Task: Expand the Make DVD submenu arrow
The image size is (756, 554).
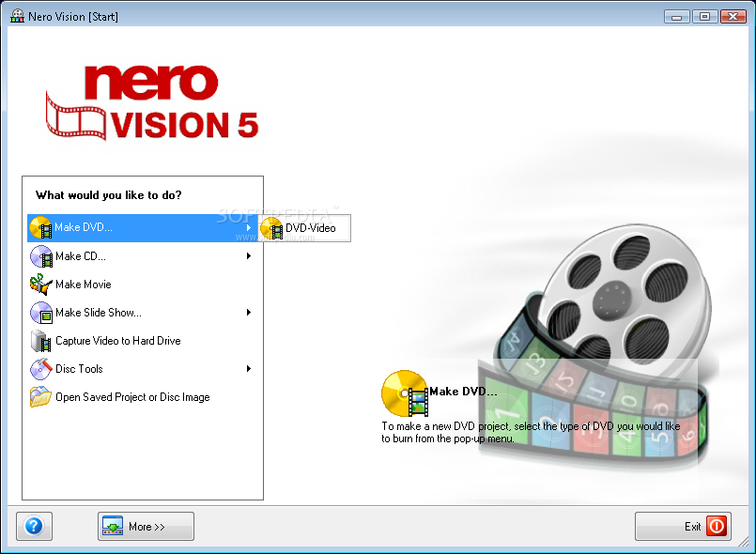Action: click(249, 227)
